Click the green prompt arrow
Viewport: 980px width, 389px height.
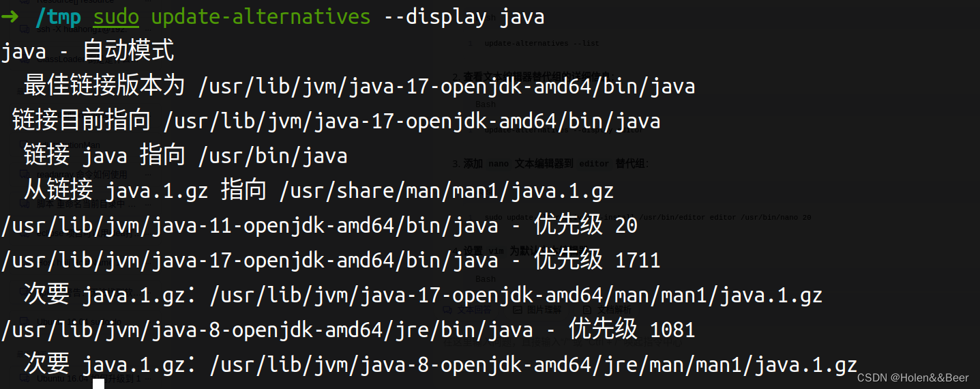coord(10,16)
